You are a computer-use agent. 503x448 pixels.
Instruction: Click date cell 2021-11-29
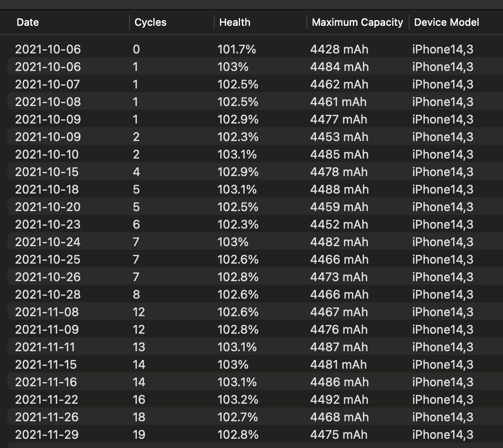[47, 434]
